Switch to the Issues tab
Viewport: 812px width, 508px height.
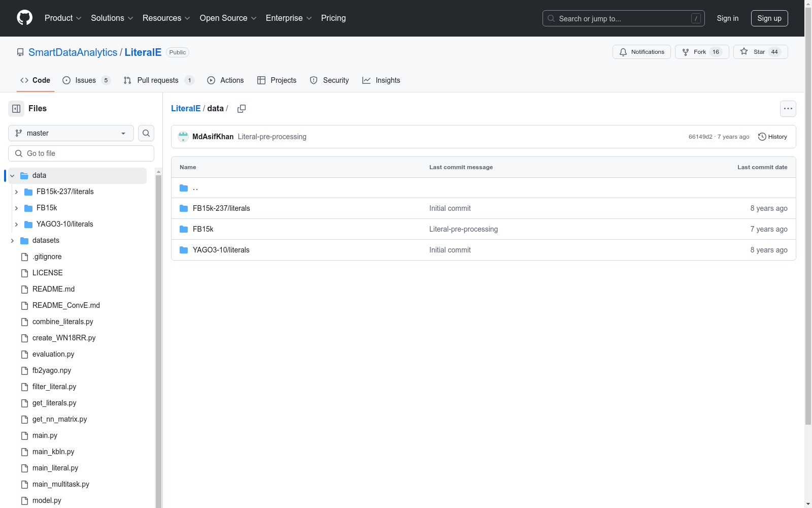[x=86, y=80]
